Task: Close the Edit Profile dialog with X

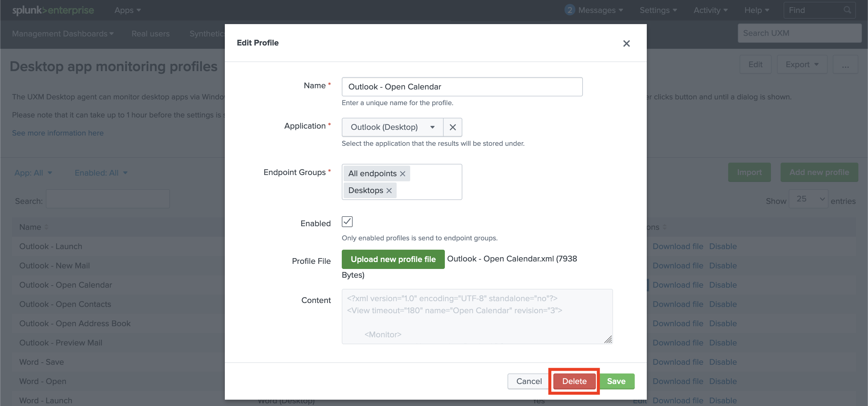Action: [x=626, y=43]
